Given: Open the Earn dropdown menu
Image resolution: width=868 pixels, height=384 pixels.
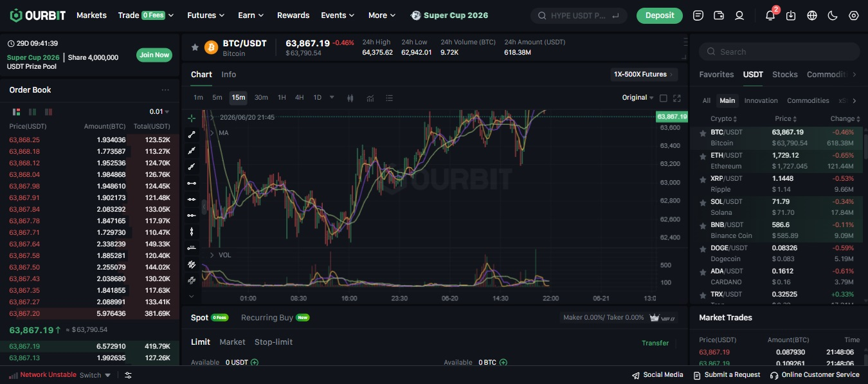Looking at the screenshot, I should (251, 15).
